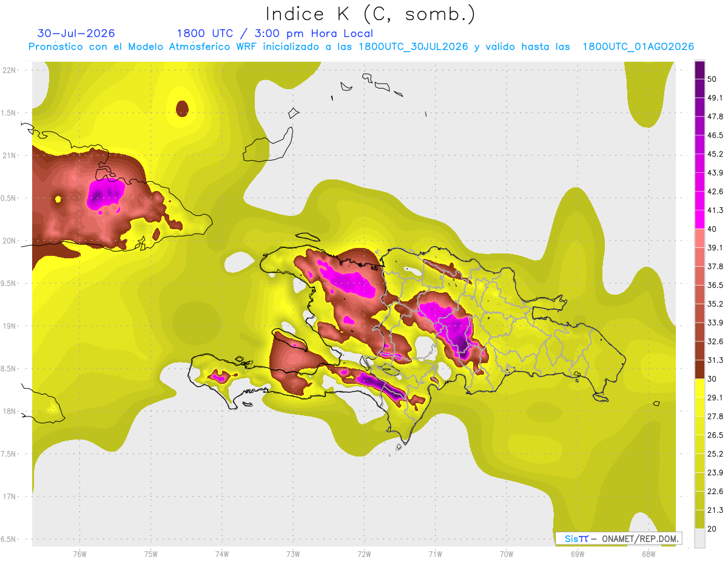
Task: Click the colorbar value "36.5"
Action: pos(715,285)
